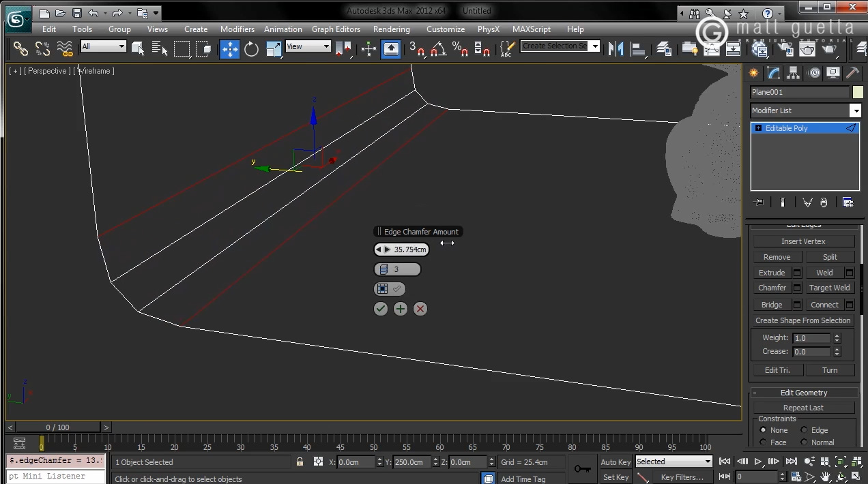This screenshot has height=484, width=868.
Task: Toggle the Auto Key button
Action: point(616,462)
